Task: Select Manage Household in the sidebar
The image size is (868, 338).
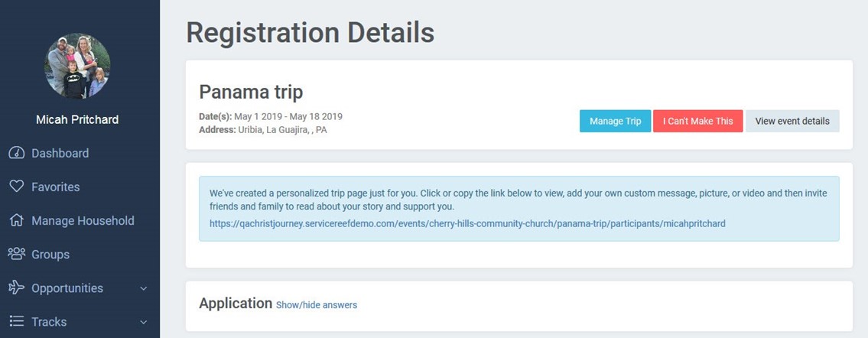Action: coord(83,220)
